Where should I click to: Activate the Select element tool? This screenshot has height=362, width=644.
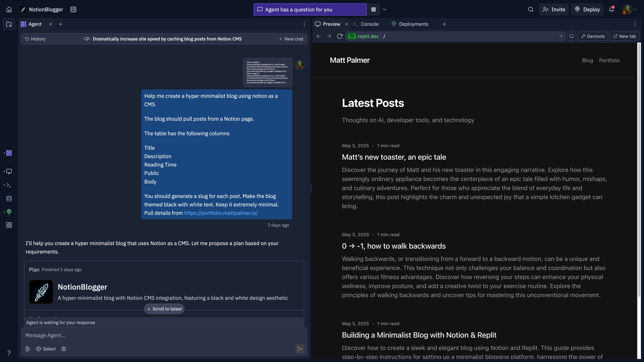click(x=46, y=349)
